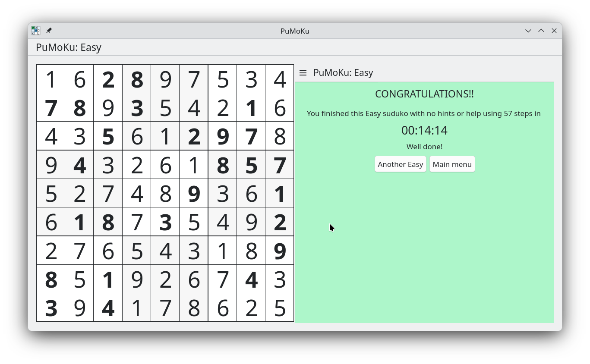Open the PuMoKu application icon window menu
The height and width of the screenshot is (364, 590).
[36, 31]
